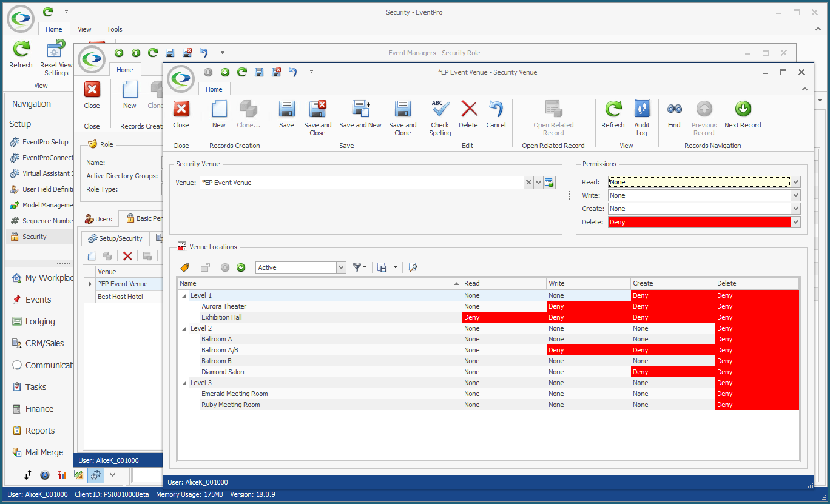Open Finance in the navigation pane
This screenshot has height=504, width=830.
(39, 409)
